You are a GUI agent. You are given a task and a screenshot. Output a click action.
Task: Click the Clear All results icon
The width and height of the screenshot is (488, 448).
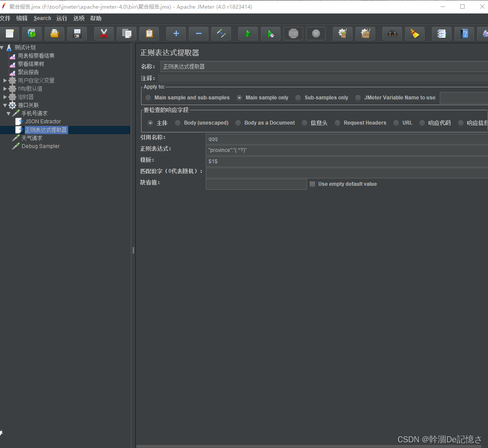click(366, 33)
